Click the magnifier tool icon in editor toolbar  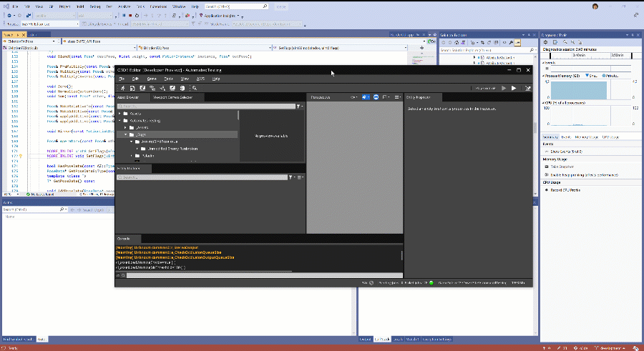pos(195,88)
